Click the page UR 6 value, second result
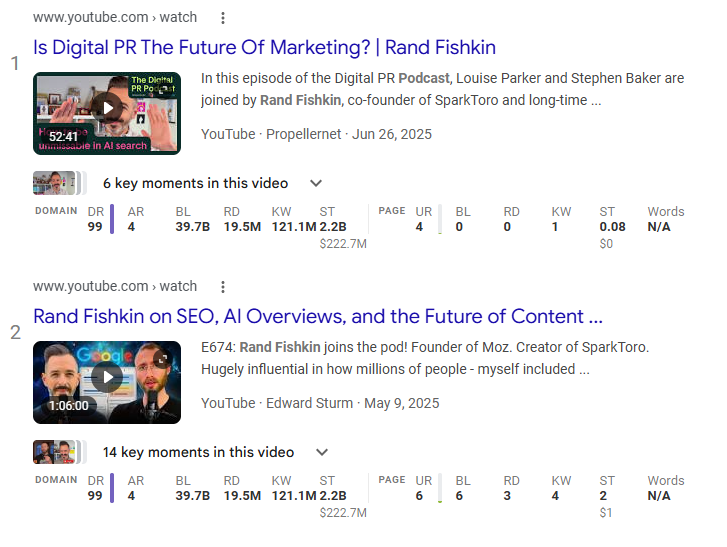Screen dimensions: 727x547 click(x=420, y=496)
